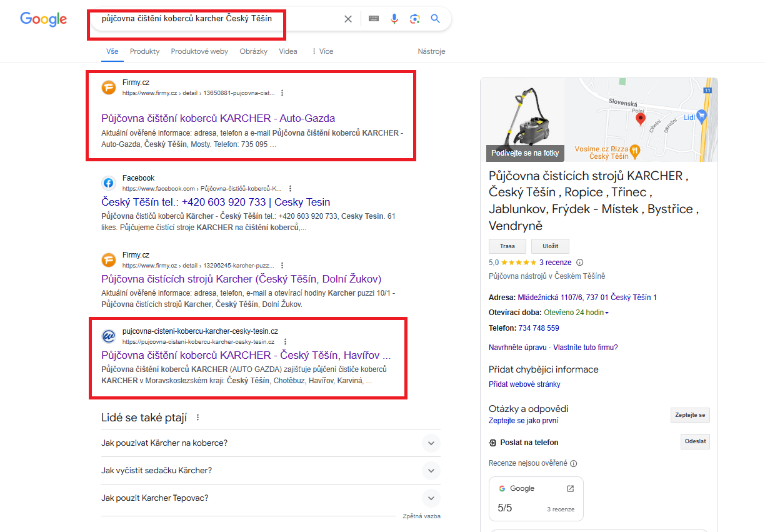
Task: Switch to Videa tab
Action: pyautogui.click(x=288, y=51)
